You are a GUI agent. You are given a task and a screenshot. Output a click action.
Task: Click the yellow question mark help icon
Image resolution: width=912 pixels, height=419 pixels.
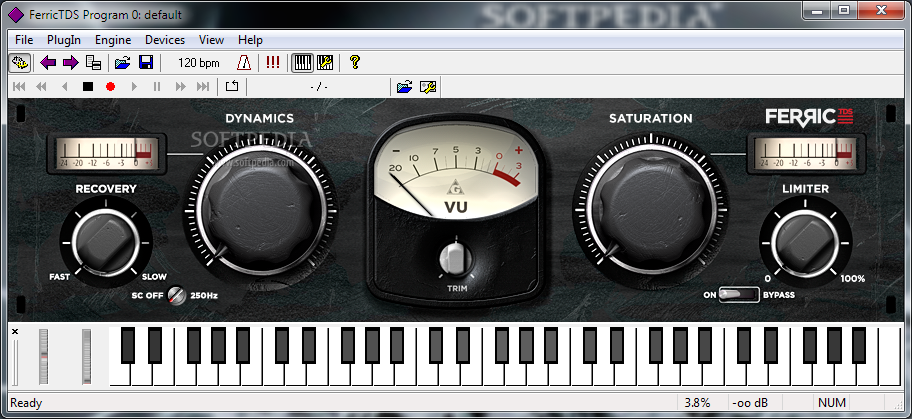click(x=354, y=62)
